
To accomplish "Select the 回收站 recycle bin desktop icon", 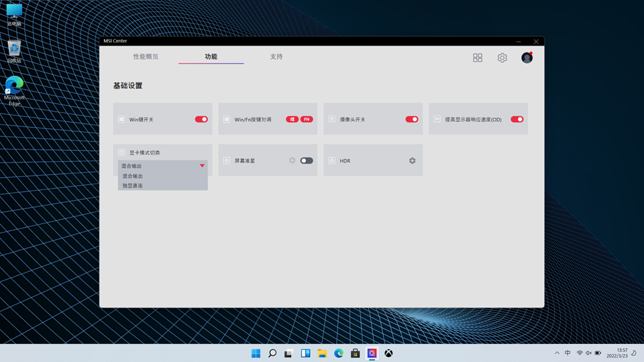I will coord(14,52).
